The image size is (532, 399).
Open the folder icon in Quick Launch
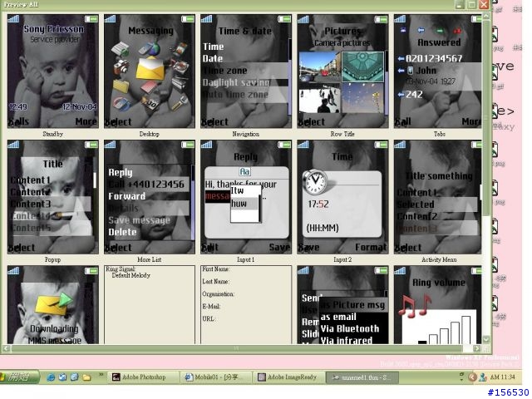tap(86, 377)
